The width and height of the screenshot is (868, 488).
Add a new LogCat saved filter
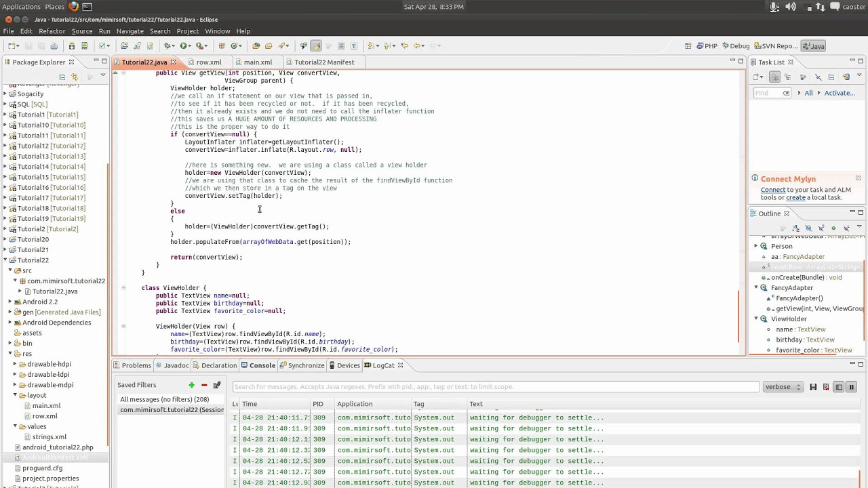191,385
